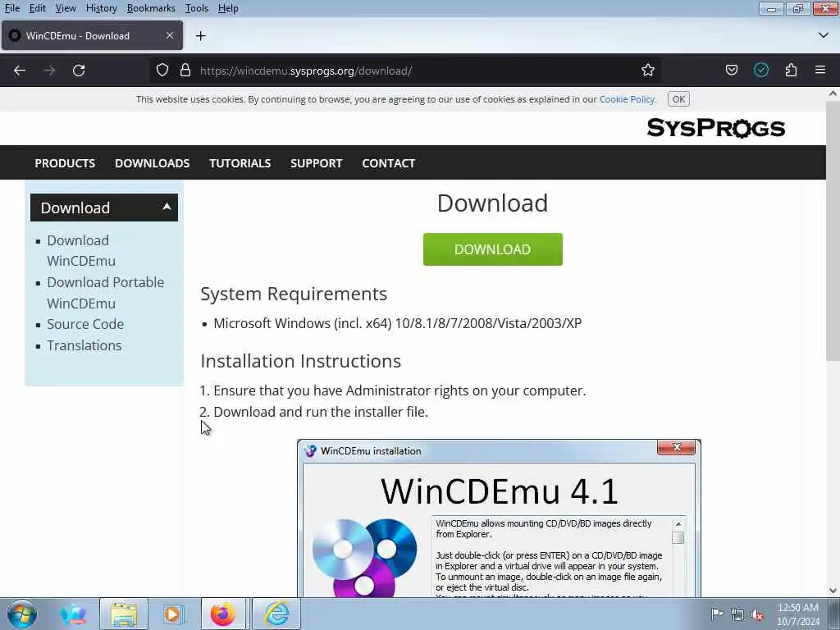The width and height of the screenshot is (840, 630).
Task: Open the Bookmarks menu
Action: pyautogui.click(x=151, y=8)
